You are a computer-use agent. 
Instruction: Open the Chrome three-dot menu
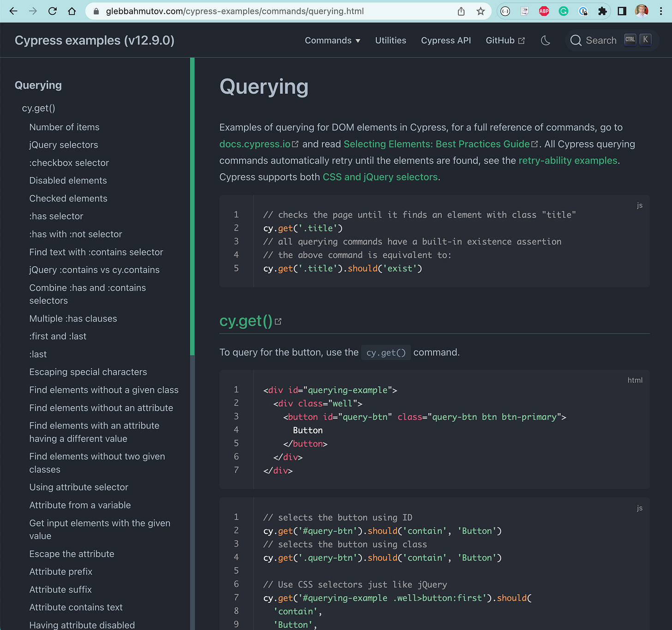tap(661, 11)
